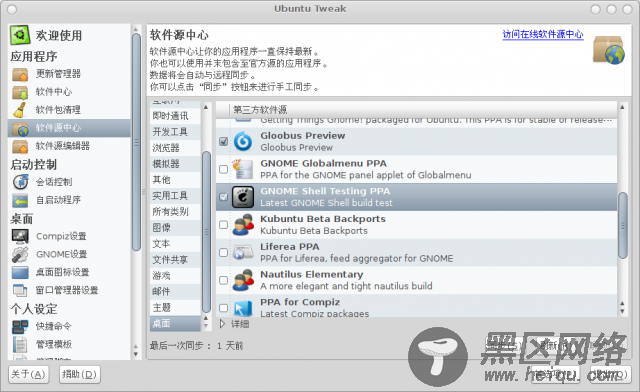Click the GNOME Globalmenu PPA icon
The image size is (640, 392).
(243, 169)
